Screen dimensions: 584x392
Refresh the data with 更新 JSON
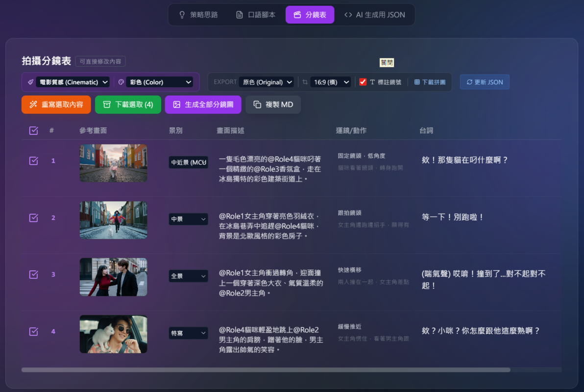[484, 82]
